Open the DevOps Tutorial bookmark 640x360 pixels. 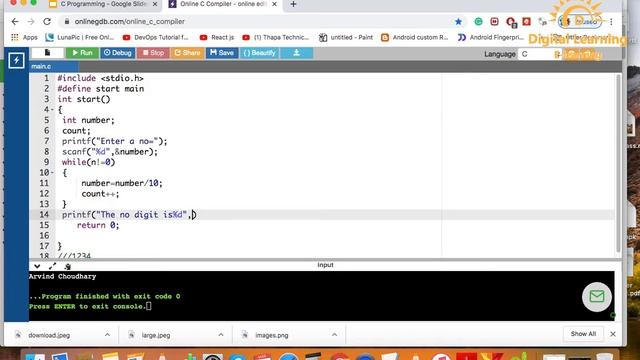coord(156,37)
